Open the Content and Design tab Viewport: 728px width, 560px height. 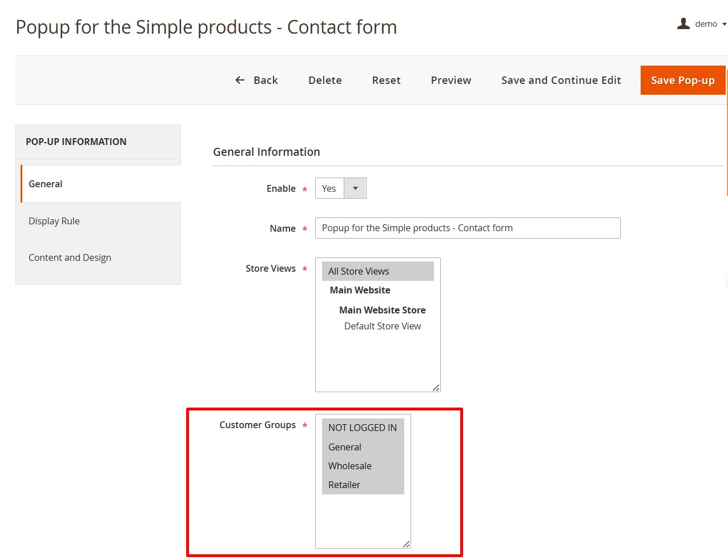70,257
